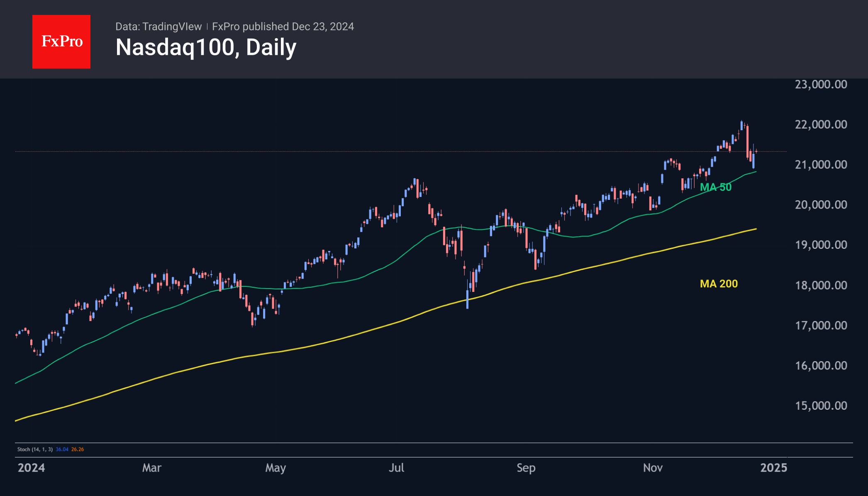Click the Sep time axis label
Screen dimensions: 868x496
[526, 468]
